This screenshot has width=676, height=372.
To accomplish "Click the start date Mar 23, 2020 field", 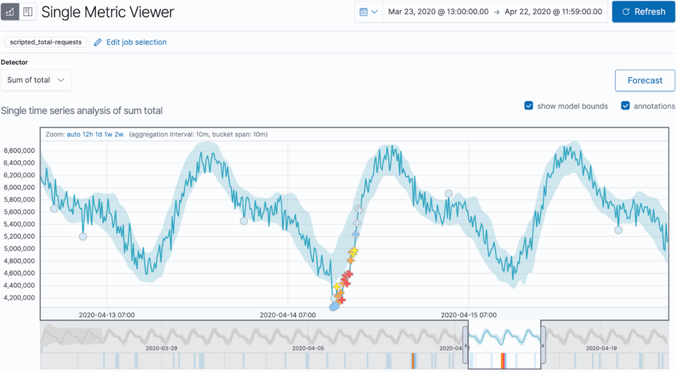I will 438,12.
